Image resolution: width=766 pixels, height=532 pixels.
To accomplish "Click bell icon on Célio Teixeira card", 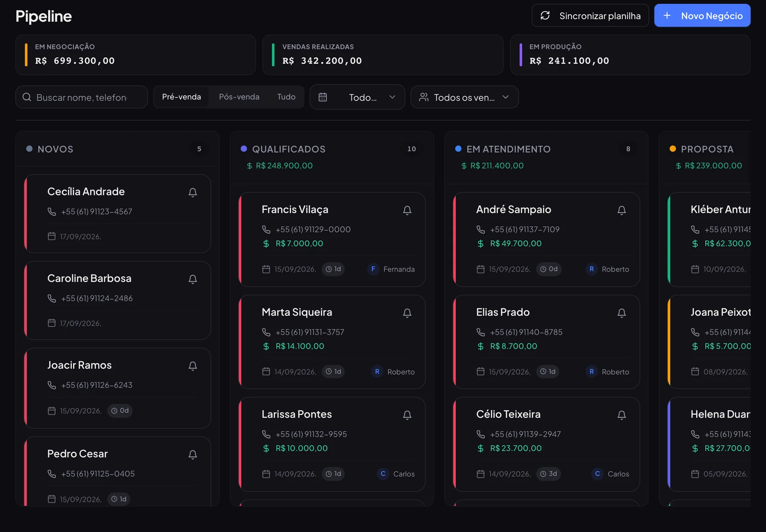I will click(x=622, y=415).
